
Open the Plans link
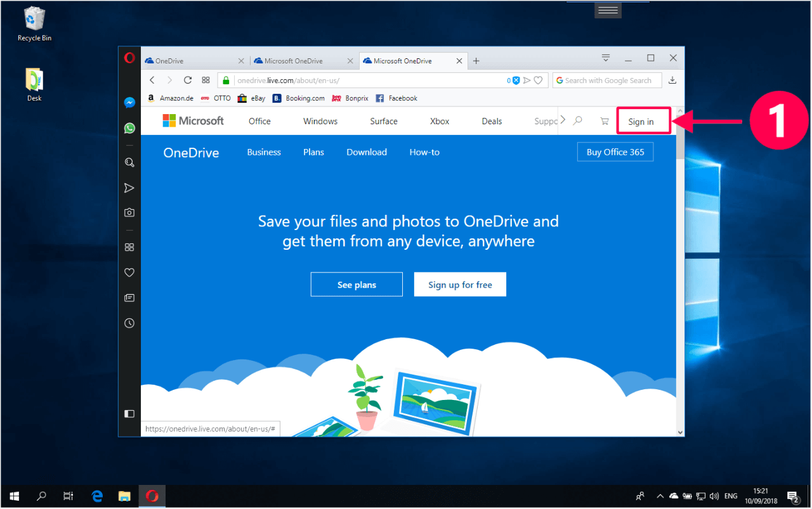313,152
